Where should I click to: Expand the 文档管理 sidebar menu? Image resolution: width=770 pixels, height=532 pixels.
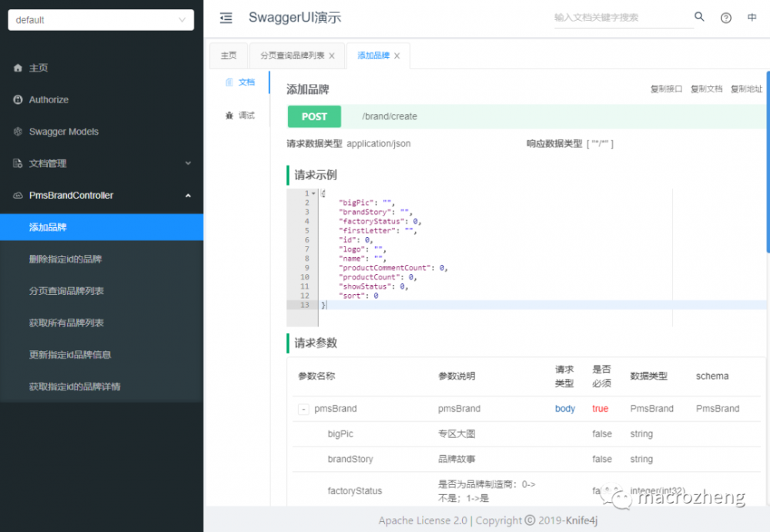point(189,163)
